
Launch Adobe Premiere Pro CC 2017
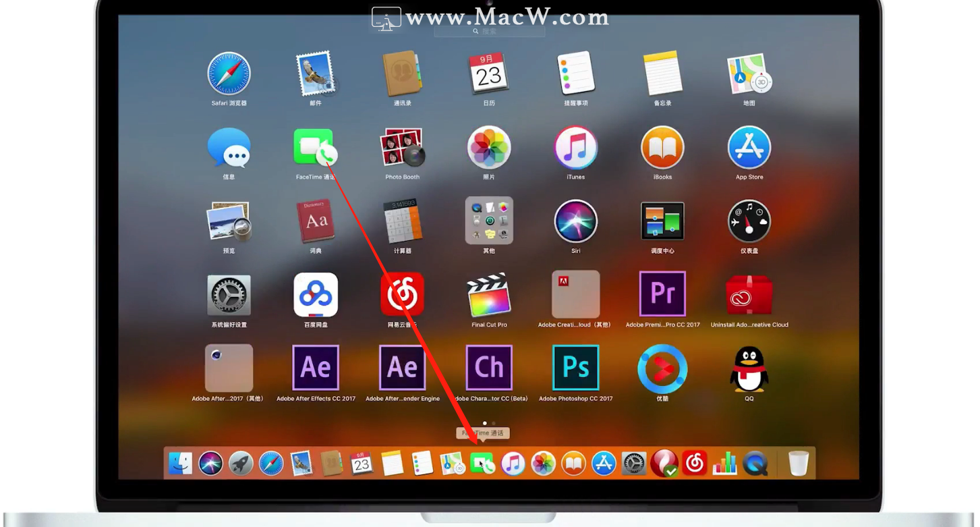coord(662,294)
